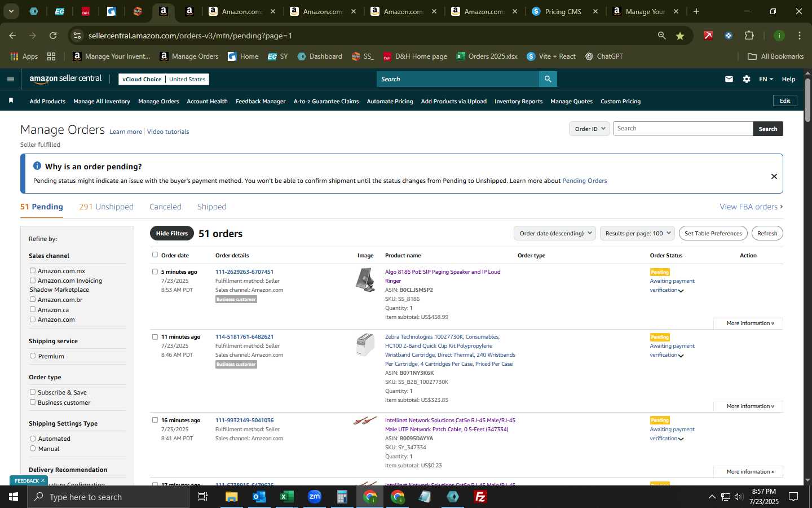
Task: Open the vCloud Choice marketplace switcher
Action: 164,79
